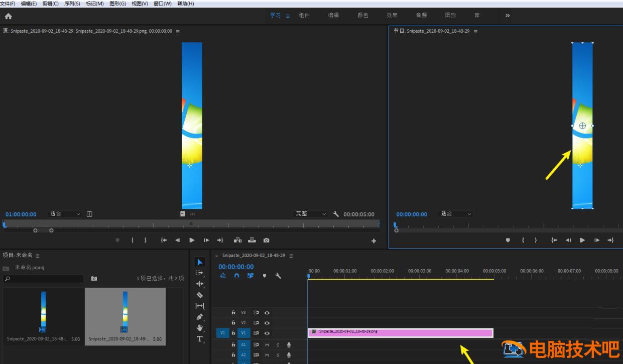This screenshot has width=623, height=364.
Task: Open the 序列(S) menu
Action: click(x=72, y=4)
